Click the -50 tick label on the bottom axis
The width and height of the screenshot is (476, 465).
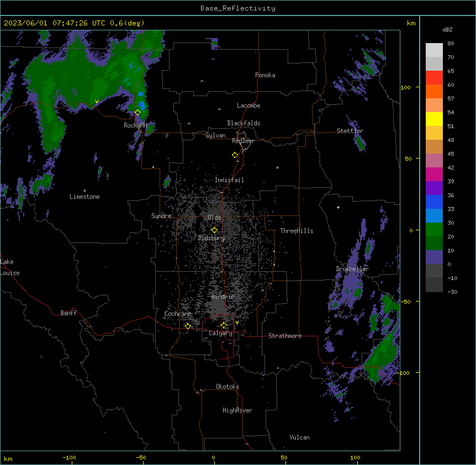141,457
